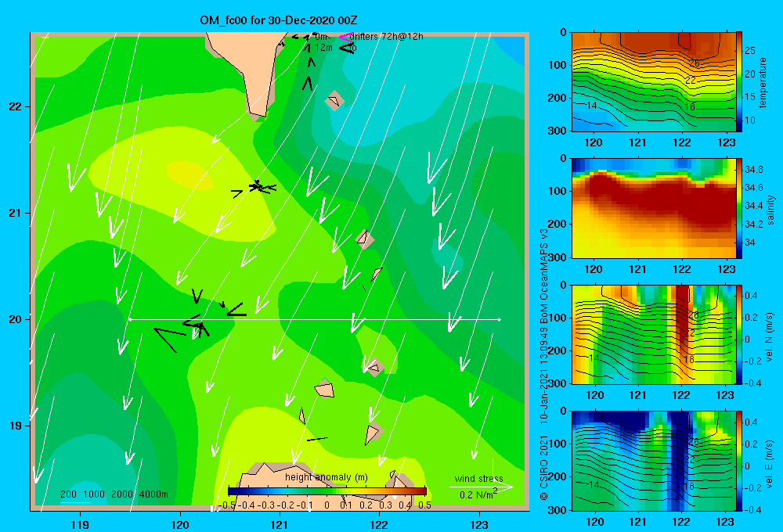This screenshot has height=532, width=783.
Task: Click the CSIRO BoM OceanMAPS v3 copyright text
Action: point(544,365)
